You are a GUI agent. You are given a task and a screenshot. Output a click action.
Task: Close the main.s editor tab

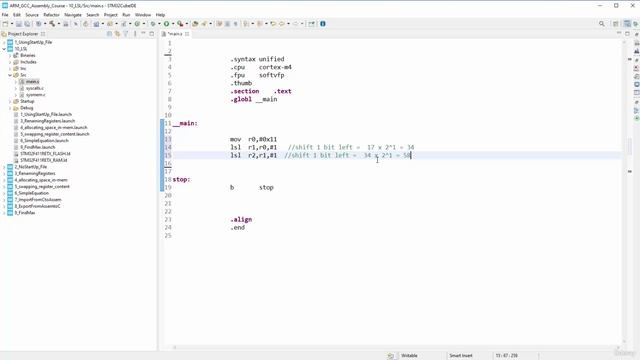tap(187, 34)
